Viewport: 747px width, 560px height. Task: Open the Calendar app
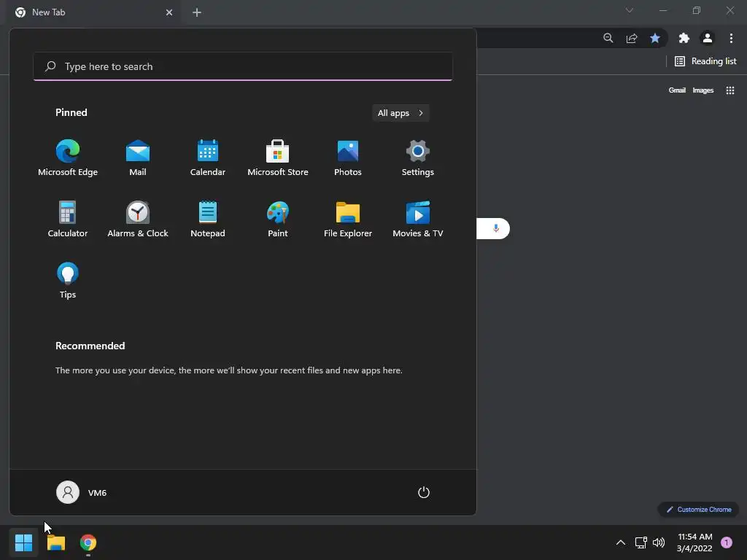[208, 158]
